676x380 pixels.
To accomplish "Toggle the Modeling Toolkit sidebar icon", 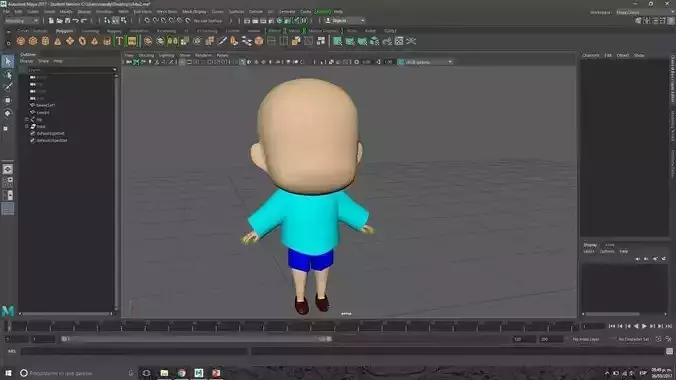I will pyautogui.click(x=638, y=21).
